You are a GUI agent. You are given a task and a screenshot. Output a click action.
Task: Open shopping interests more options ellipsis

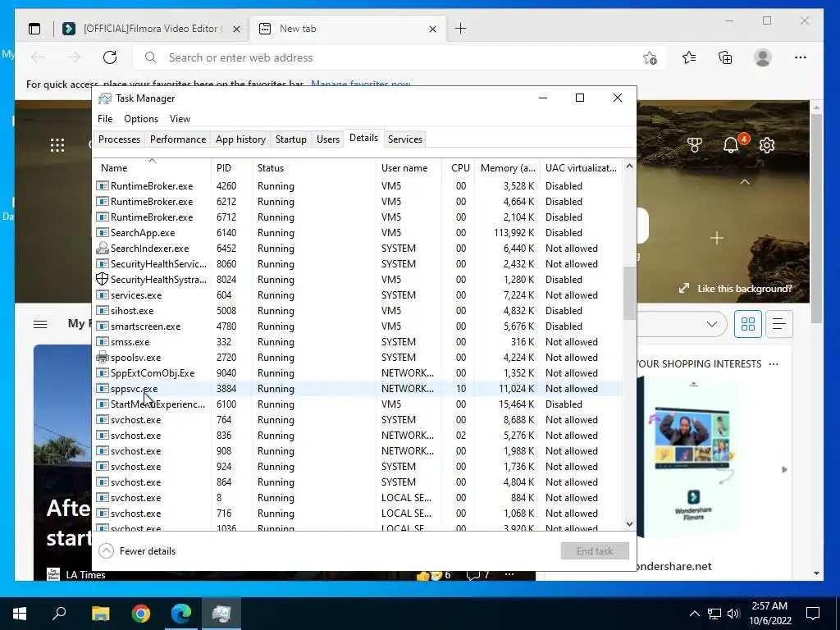click(x=773, y=363)
